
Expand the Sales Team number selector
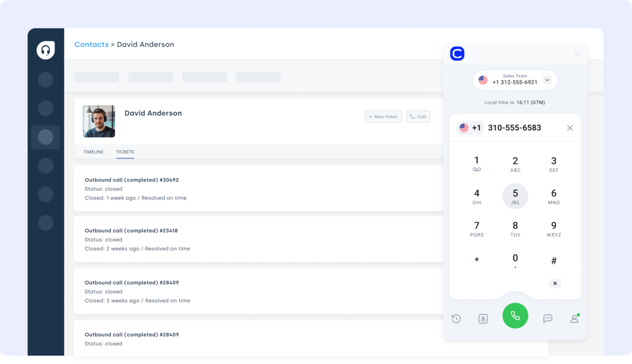pyautogui.click(x=515, y=79)
